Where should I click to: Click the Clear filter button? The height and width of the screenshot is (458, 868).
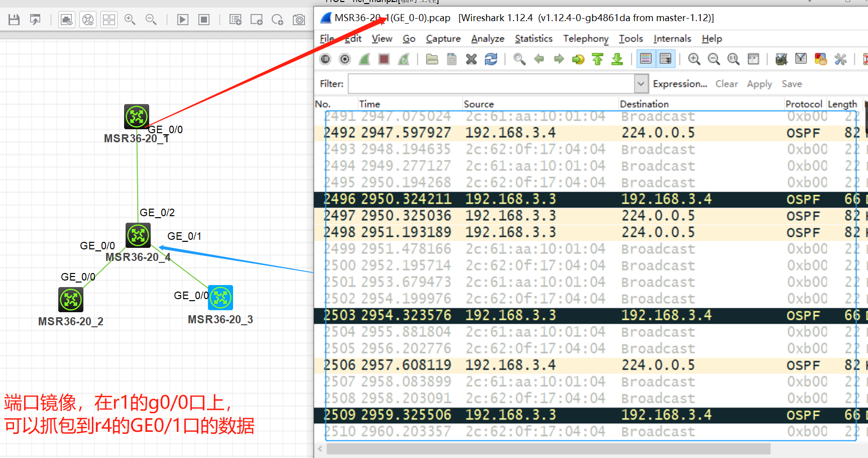[x=727, y=84]
